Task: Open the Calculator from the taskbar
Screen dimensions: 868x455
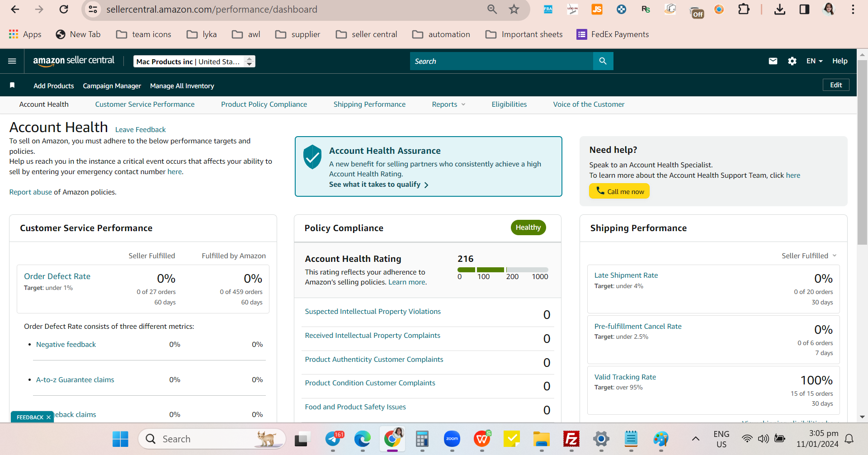Action: pos(422,439)
